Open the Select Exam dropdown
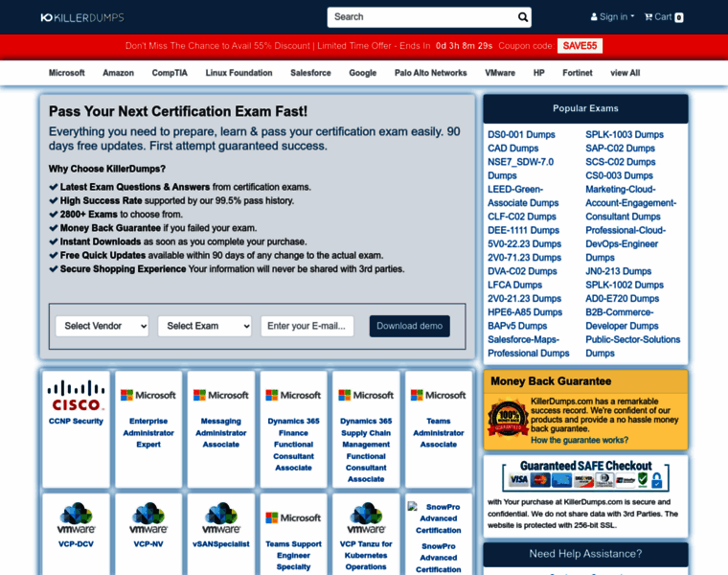This screenshot has height=575, width=728. (x=205, y=326)
